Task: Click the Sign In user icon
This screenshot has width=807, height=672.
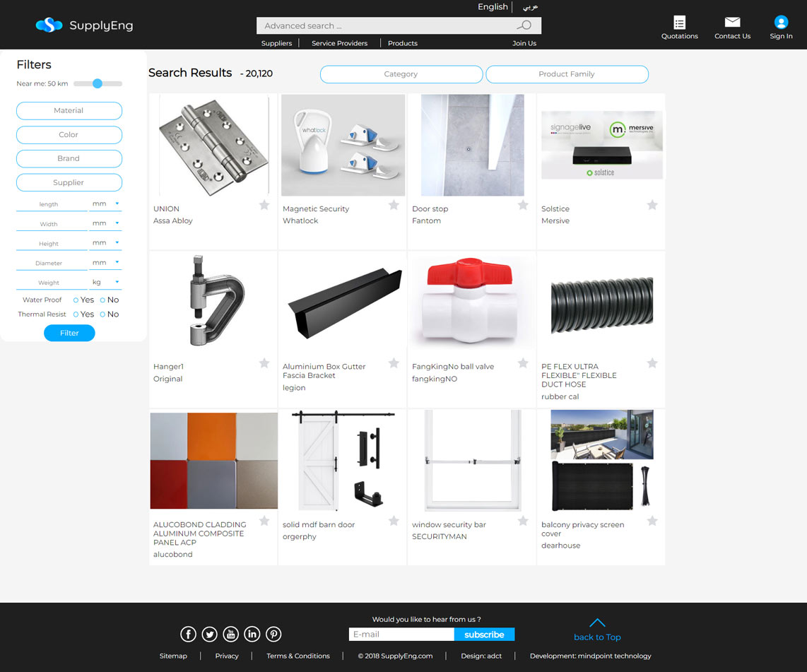Action: pos(781,23)
